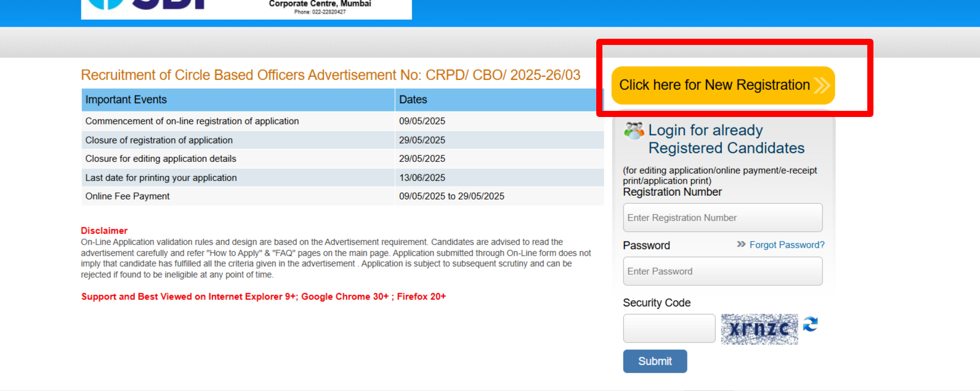This screenshot has height=391, width=980.
Task: Click the Important Events column header
Action: (237, 100)
